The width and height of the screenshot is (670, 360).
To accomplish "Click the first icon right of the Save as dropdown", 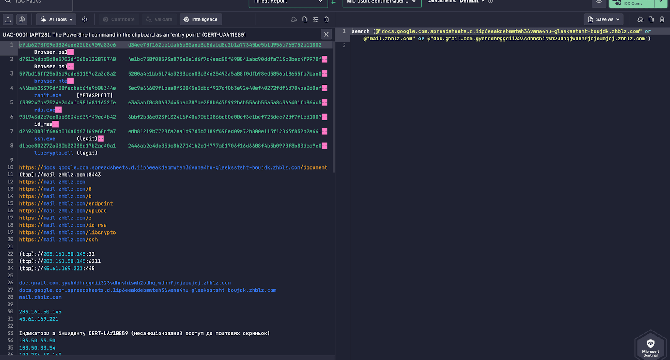I will click(x=640, y=19).
